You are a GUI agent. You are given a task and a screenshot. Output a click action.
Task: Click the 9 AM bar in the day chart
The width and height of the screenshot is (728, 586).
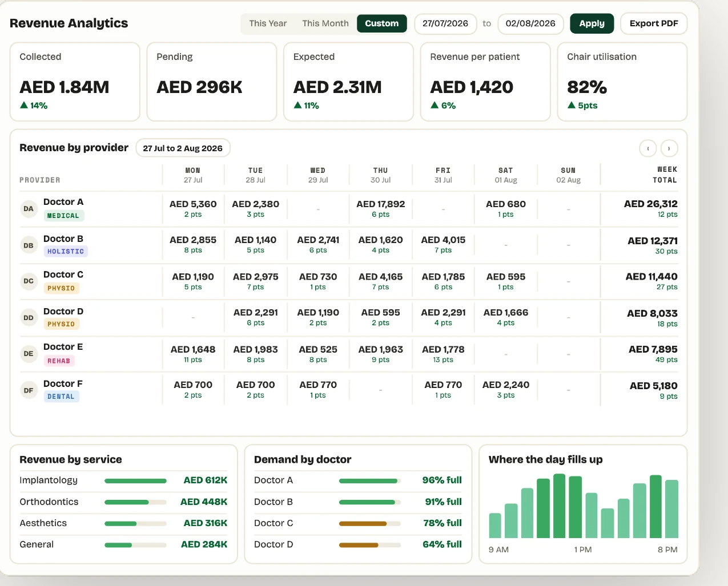tap(495, 526)
